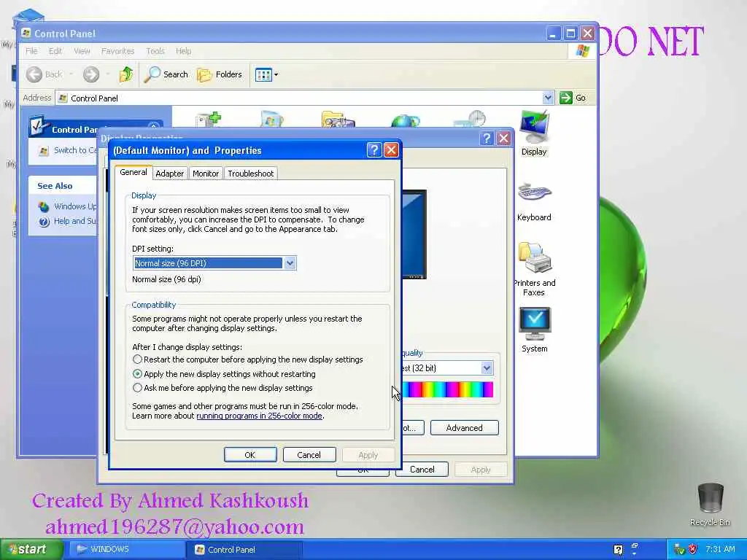Screen dimensions: 747x560
Task: Click Windows Update link in See Also
Action: pyautogui.click(x=69, y=206)
